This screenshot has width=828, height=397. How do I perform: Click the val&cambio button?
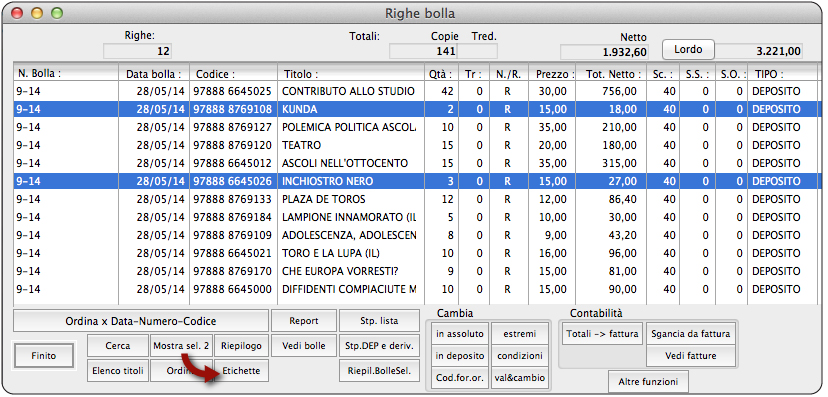519,378
